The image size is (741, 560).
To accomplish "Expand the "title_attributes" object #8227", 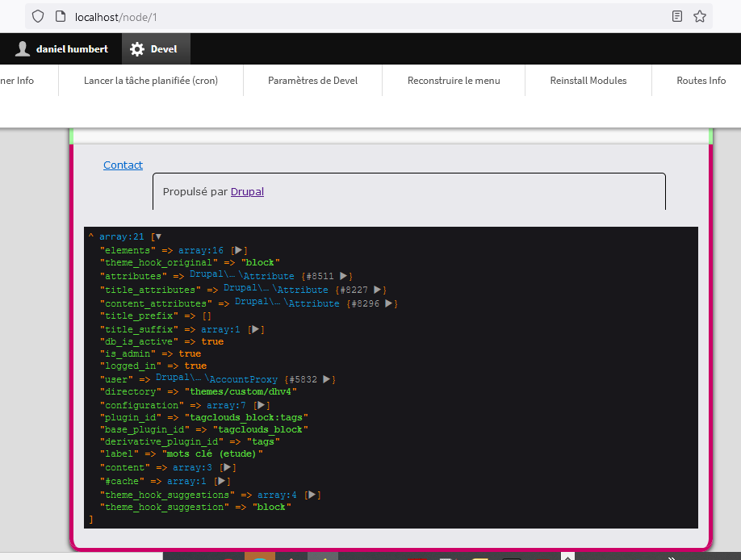I will coord(379,290).
